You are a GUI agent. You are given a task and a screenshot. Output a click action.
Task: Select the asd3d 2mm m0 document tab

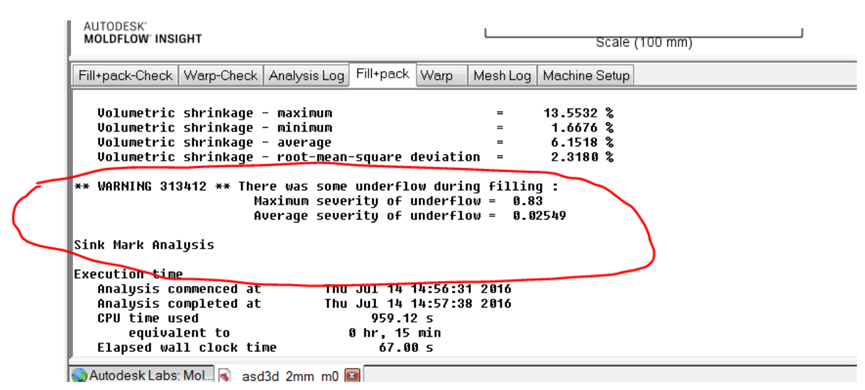290,377
